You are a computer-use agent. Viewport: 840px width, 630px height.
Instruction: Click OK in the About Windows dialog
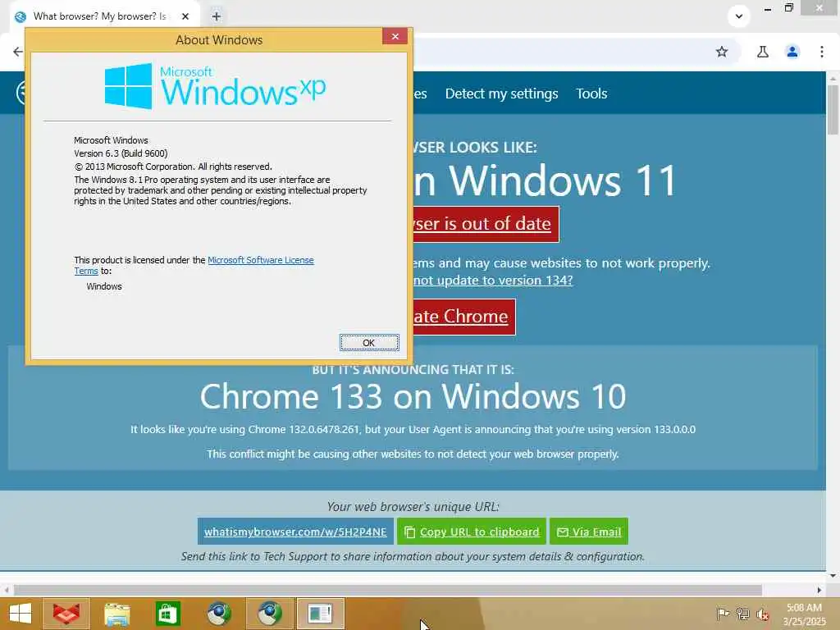tap(369, 342)
